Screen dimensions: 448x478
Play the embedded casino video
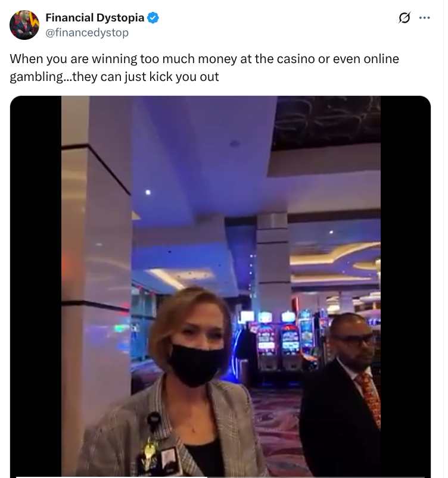[220, 286]
